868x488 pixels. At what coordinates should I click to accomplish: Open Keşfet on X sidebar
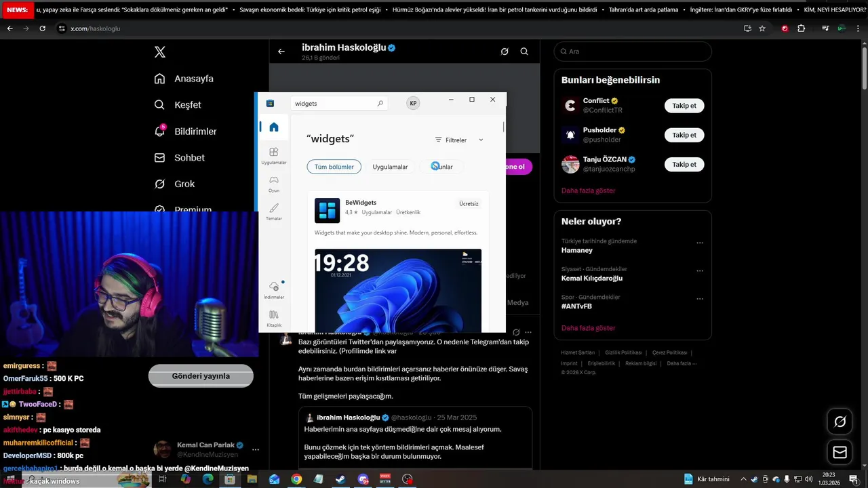(178, 105)
